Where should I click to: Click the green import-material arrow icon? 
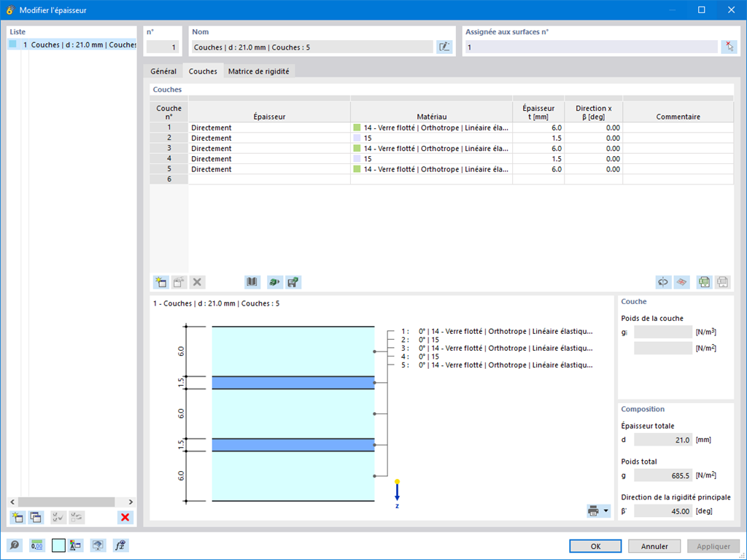point(274,282)
